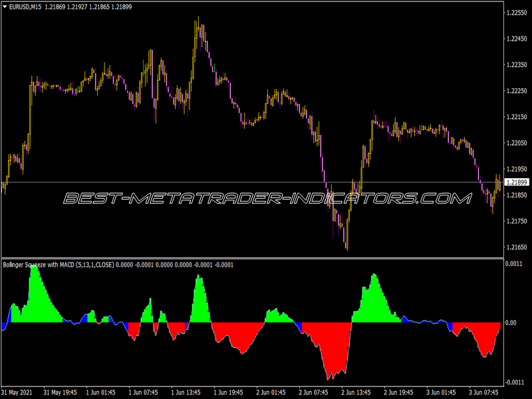Screen dimensions: 532x399
Task: Click the -0.0011 indicator scale value
Action: pos(514,382)
